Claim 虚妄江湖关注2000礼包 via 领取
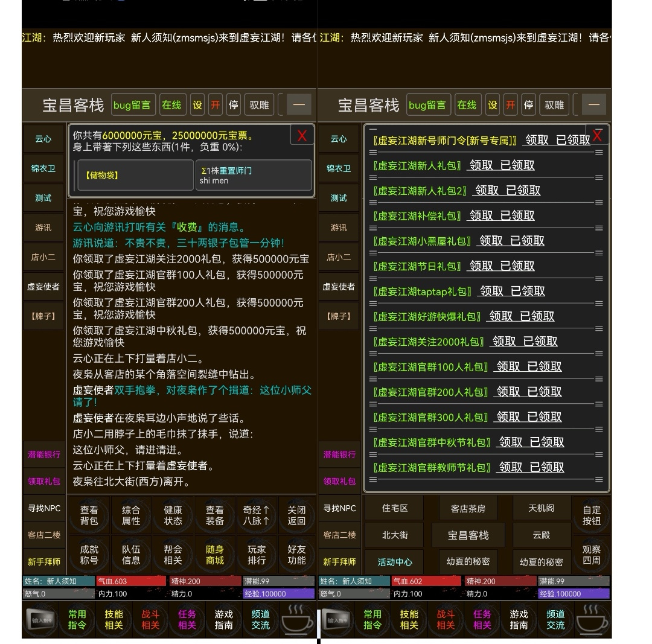 [504, 342]
